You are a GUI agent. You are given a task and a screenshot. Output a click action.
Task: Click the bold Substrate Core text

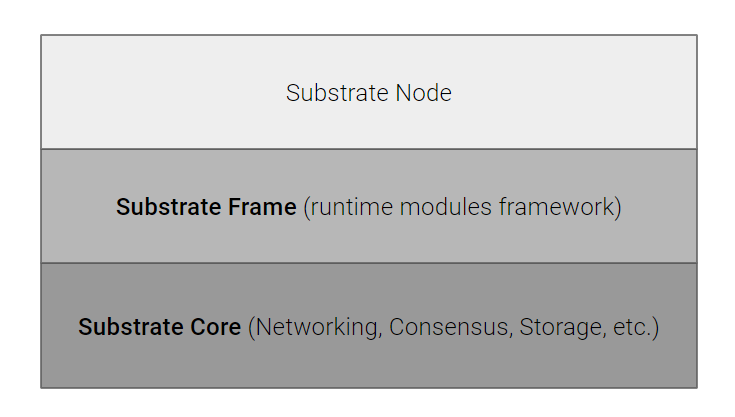pos(159,327)
